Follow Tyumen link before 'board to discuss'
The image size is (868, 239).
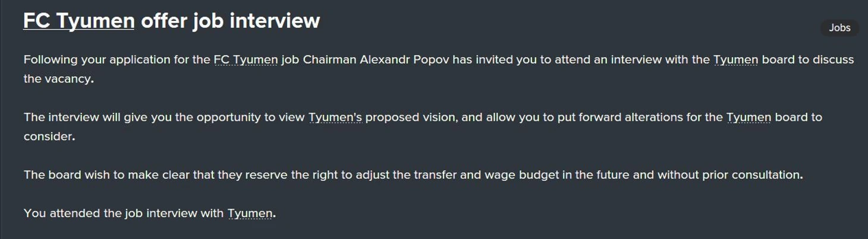click(x=735, y=59)
